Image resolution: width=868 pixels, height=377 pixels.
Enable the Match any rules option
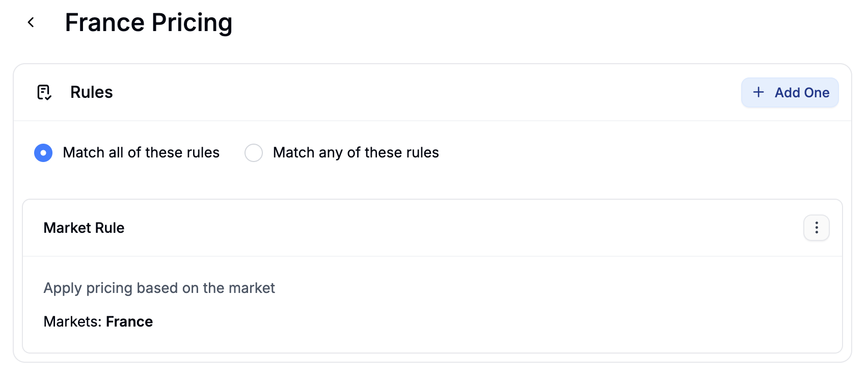[x=253, y=152]
